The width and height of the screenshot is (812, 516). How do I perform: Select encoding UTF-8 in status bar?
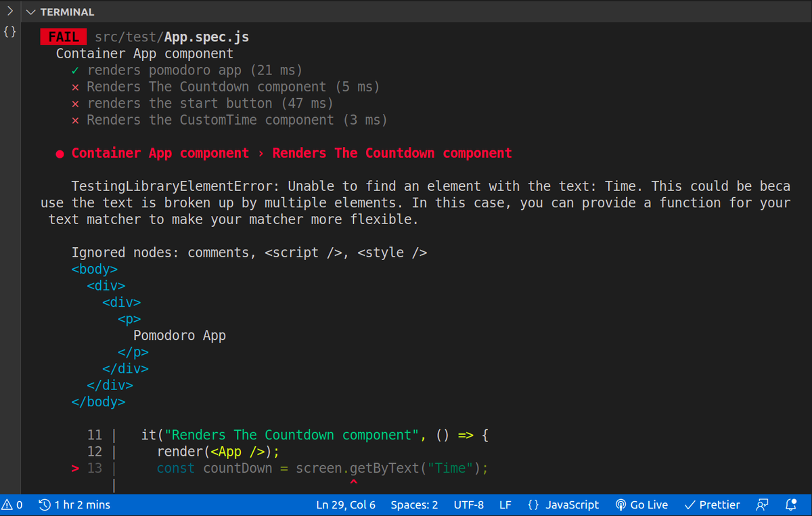(469, 504)
